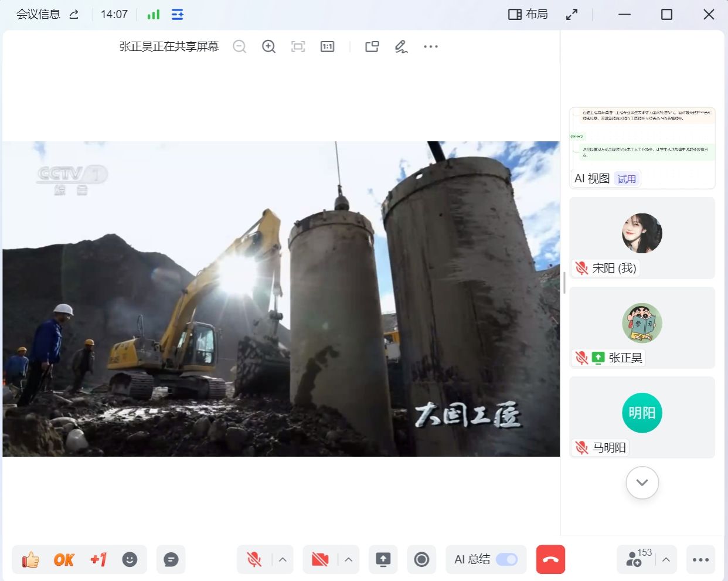Toggle the AI 总结 switch
Screen dimensions: 728x581
point(506,560)
